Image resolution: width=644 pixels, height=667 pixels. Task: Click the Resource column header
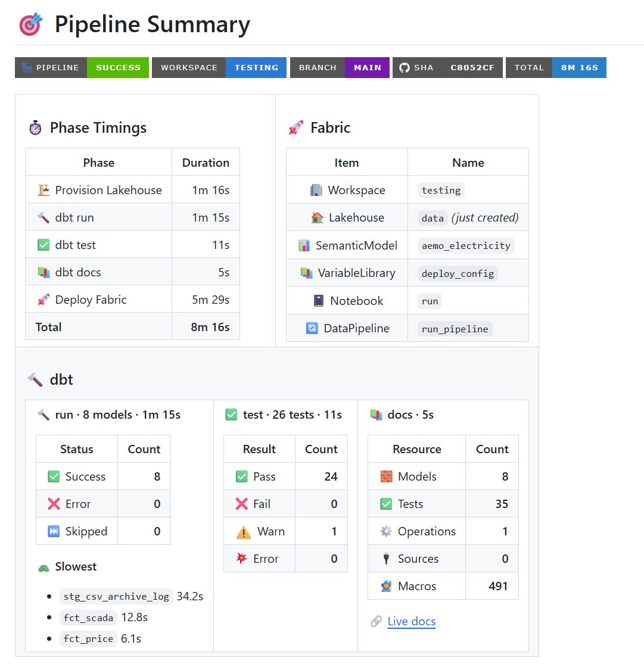pos(416,449)
